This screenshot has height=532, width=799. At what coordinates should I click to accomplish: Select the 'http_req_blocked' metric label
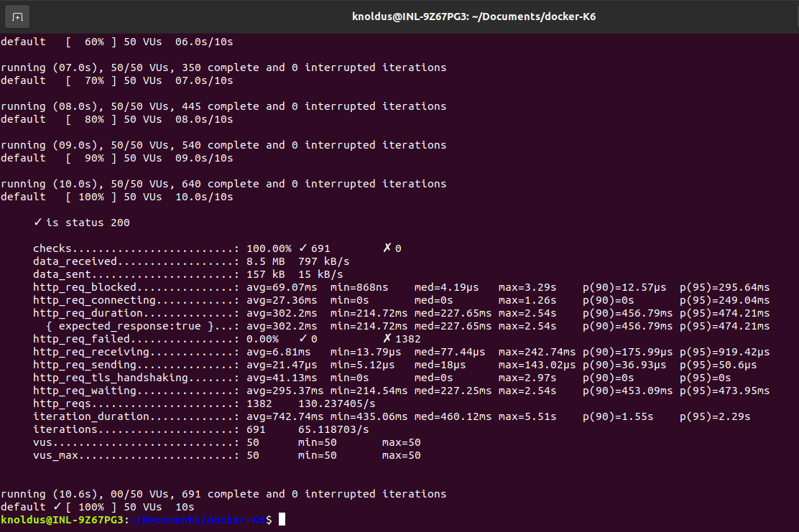pyautogui.click(x=85, y=287)
